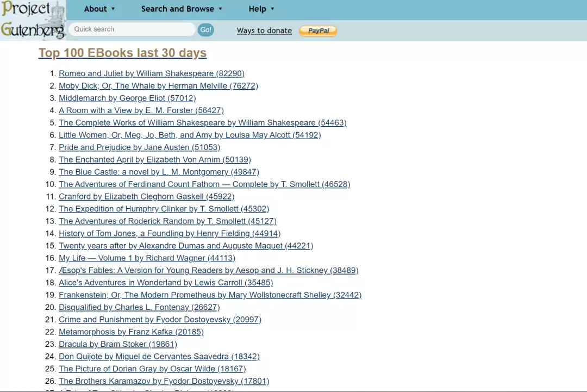Click the Project Gutenberg logo
Viewport: 587px width, 392px height.
(33, 20)
